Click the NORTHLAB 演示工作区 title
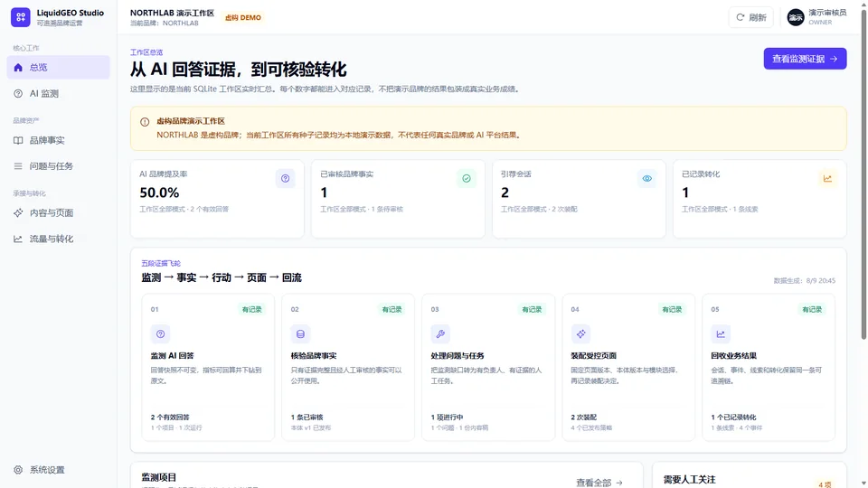The width and height of the screenshot is (868, 488). 172,13
